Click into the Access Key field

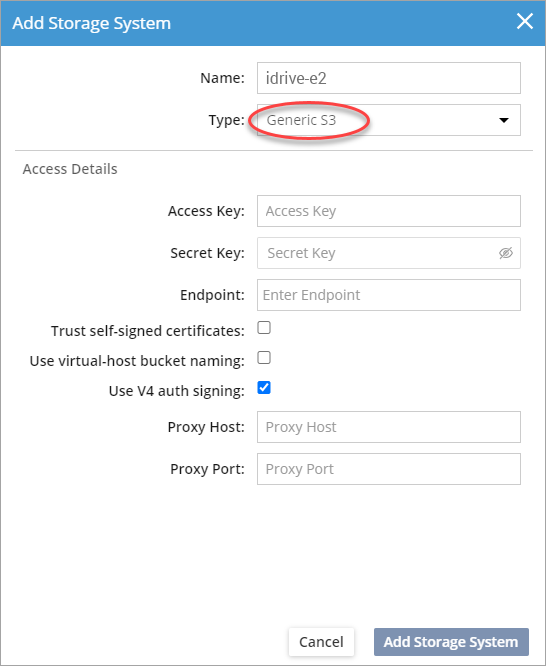pyautogui.click(x=388, y=211)
